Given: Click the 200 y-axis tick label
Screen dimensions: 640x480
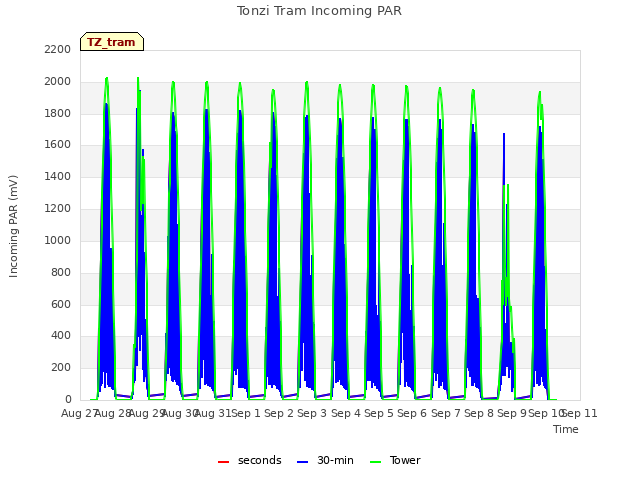Looking at the screenshot, I should point(61,368).
